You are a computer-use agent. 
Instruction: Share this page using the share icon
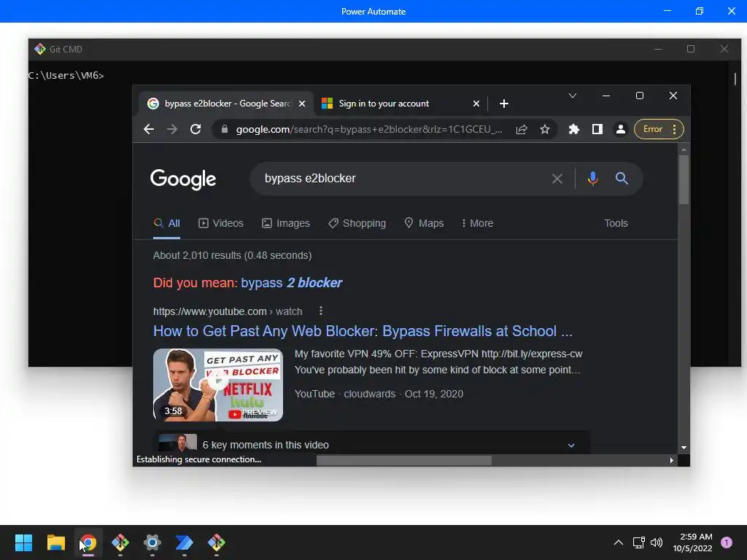pyautogui.click(x=522, y=129)
